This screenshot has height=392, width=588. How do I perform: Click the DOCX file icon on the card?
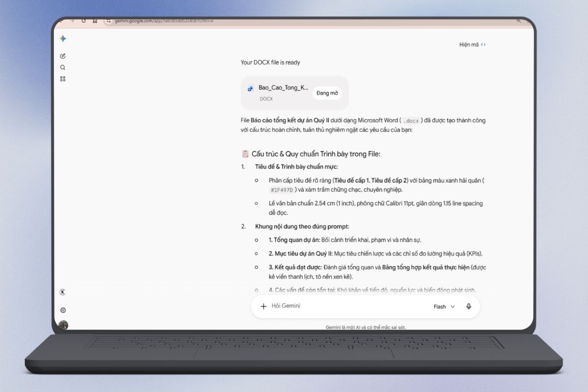(250, 89)
